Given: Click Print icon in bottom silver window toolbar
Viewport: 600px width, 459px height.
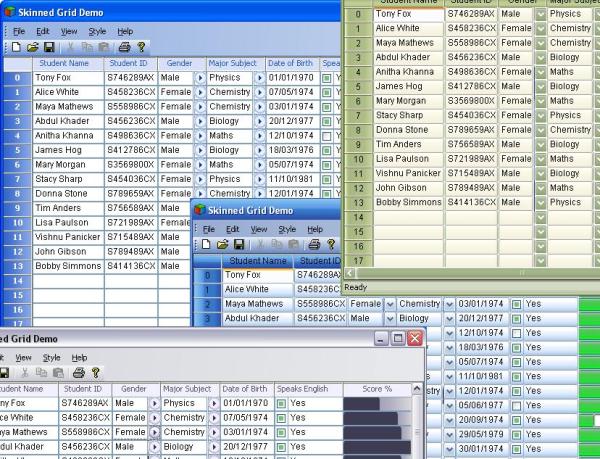Looking at the screenshot, I should [79, 373].
